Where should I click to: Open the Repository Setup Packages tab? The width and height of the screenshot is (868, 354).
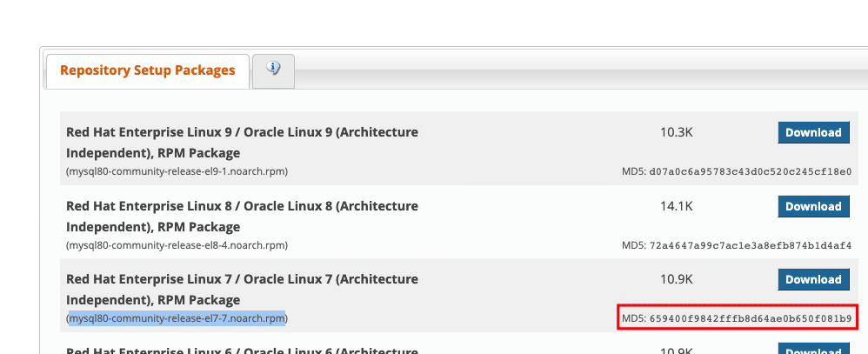point(147,71)
